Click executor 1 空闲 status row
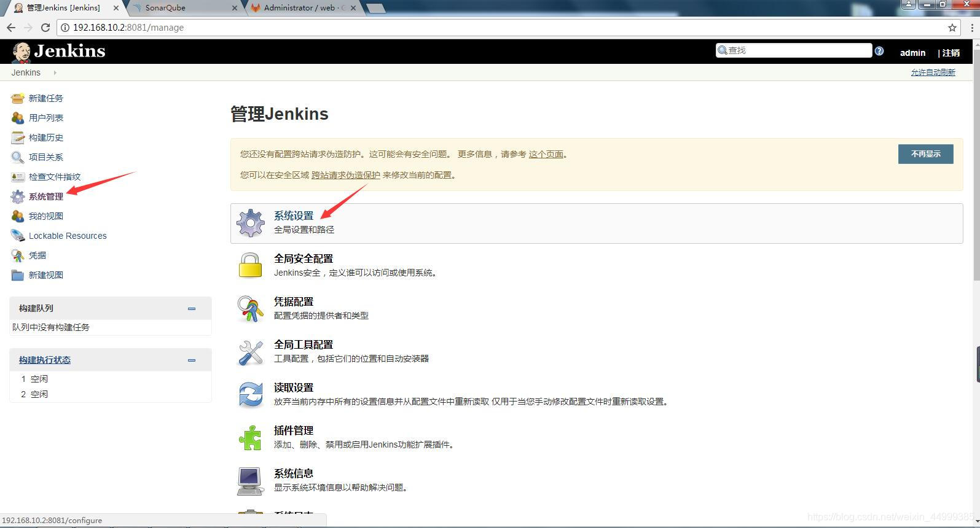980x528 pixels. (111, 379)
